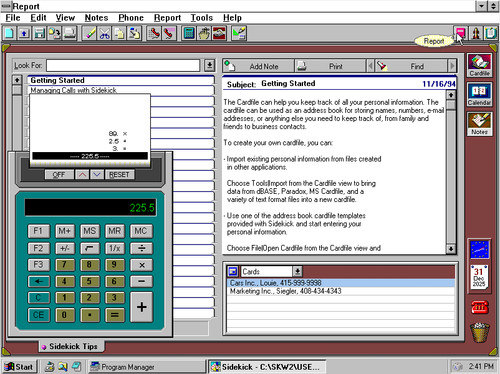The height and width of the screenshot is (374, 500).
Task: Click note list scrollbar up arrow
Action: pyautogui.click(x=17, y=80)
